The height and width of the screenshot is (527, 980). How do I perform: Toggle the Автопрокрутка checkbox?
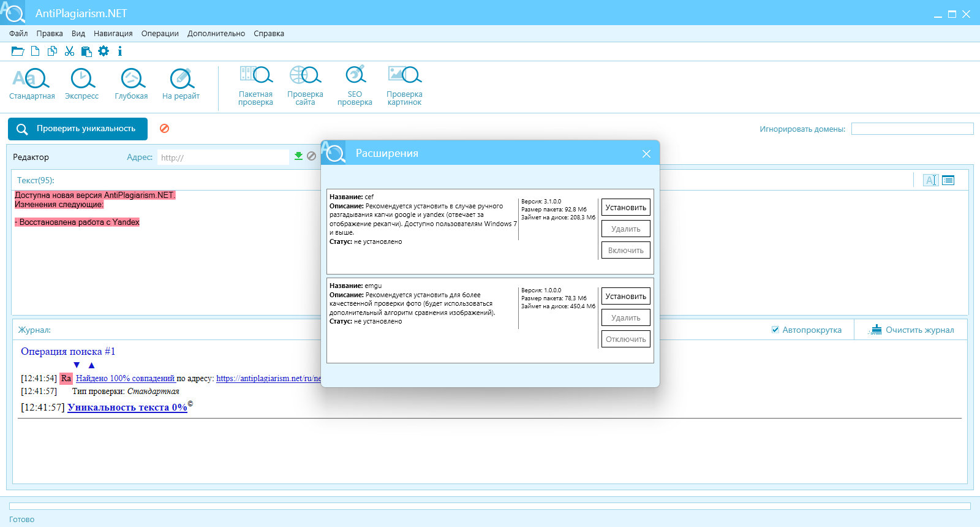click(775, 330)
